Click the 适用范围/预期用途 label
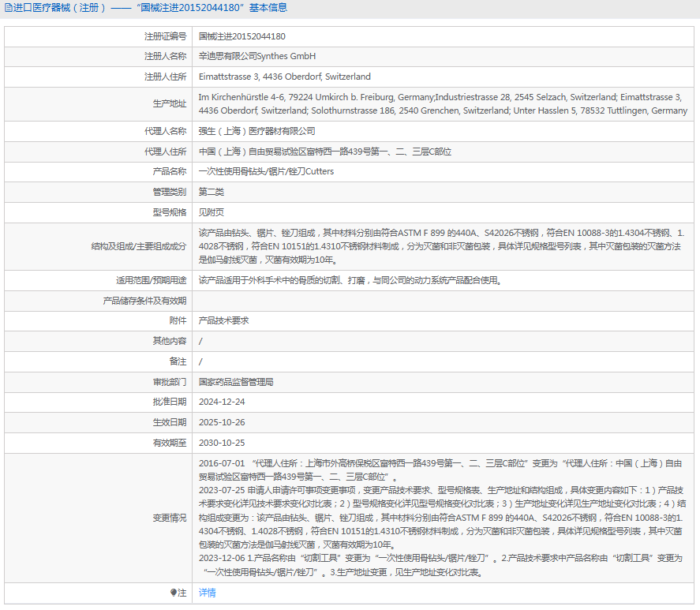Image resolution: width=700 pixels, height=610 pixels. [152, 280]
